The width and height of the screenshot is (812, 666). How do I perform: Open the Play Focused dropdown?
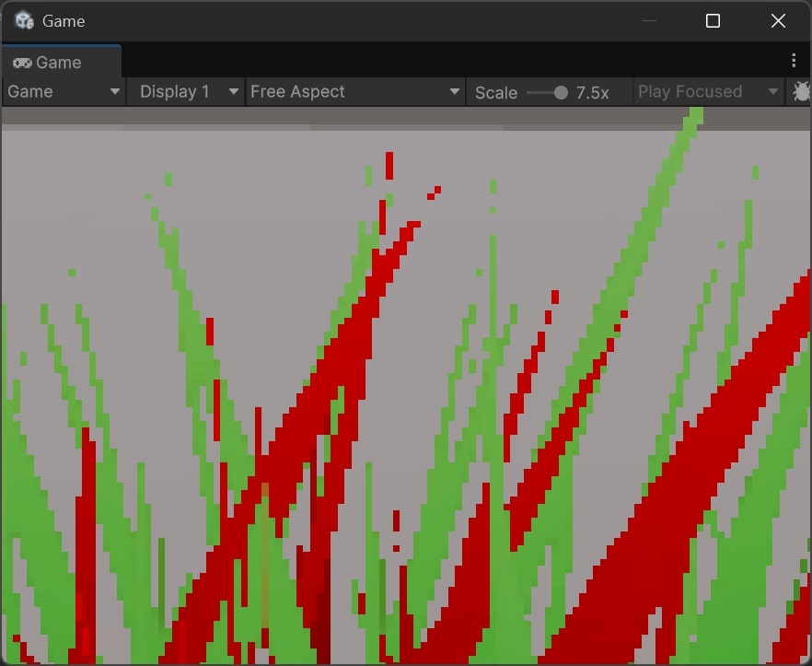pyautogui.click(x=708, y=92)
